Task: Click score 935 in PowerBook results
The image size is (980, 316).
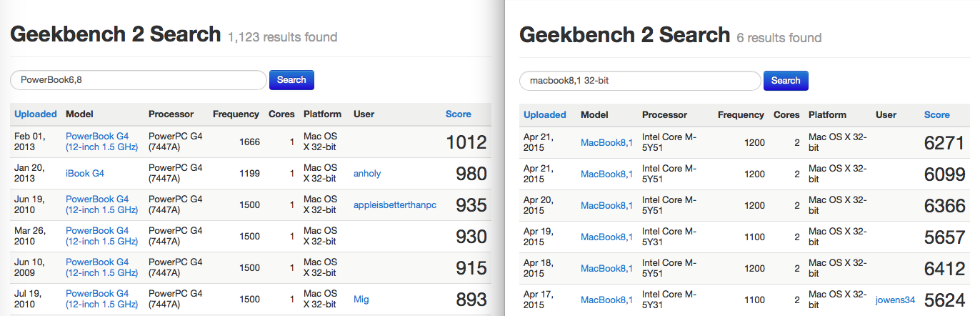Action: [471, 205]
